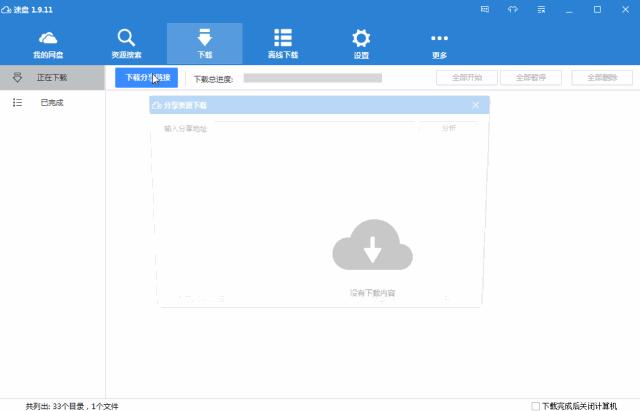Select the 下载 download tab
The image size is (640, 411).
point(204,44)
